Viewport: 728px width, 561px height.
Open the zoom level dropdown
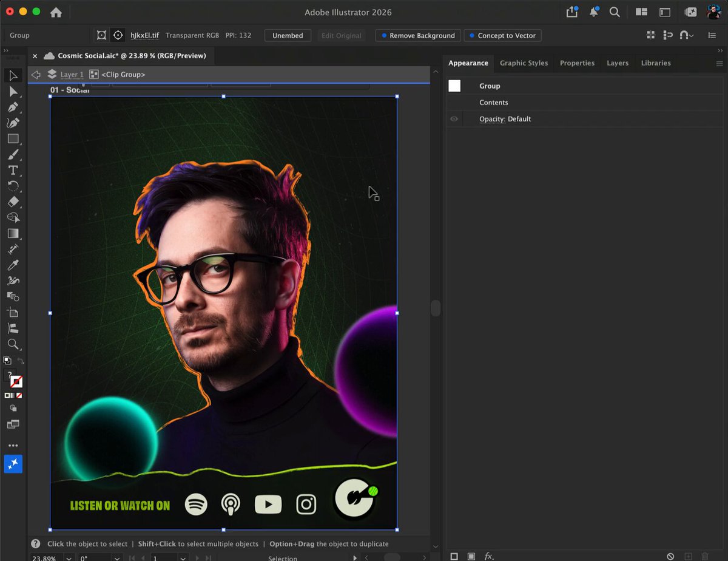pyautogui.click(x=69, y=558)
